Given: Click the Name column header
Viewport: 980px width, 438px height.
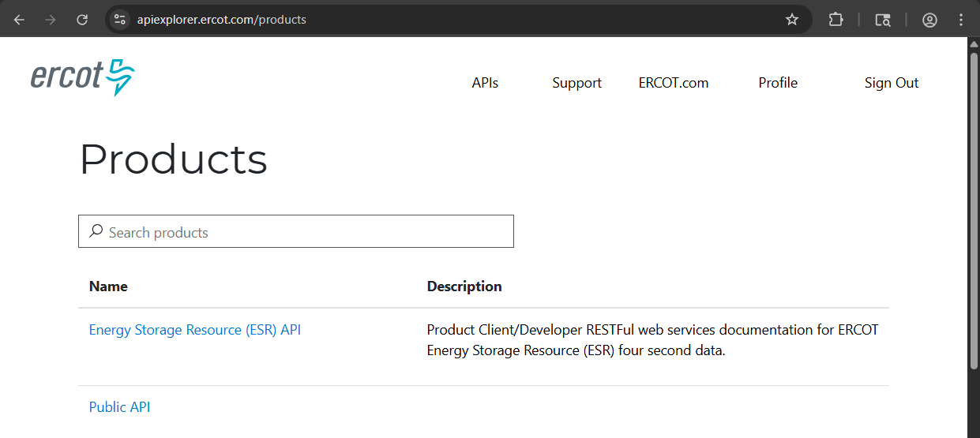Looking at the screenshot, I should [x=108, y=286].
